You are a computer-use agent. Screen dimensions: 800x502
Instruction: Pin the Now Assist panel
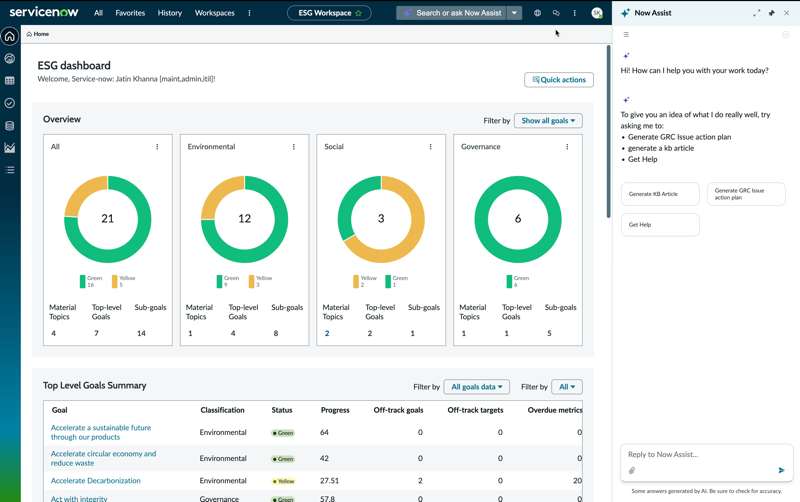771,13
